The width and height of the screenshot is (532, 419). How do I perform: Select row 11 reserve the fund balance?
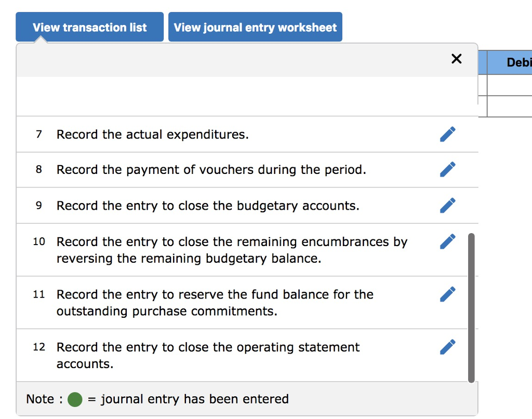215,303
